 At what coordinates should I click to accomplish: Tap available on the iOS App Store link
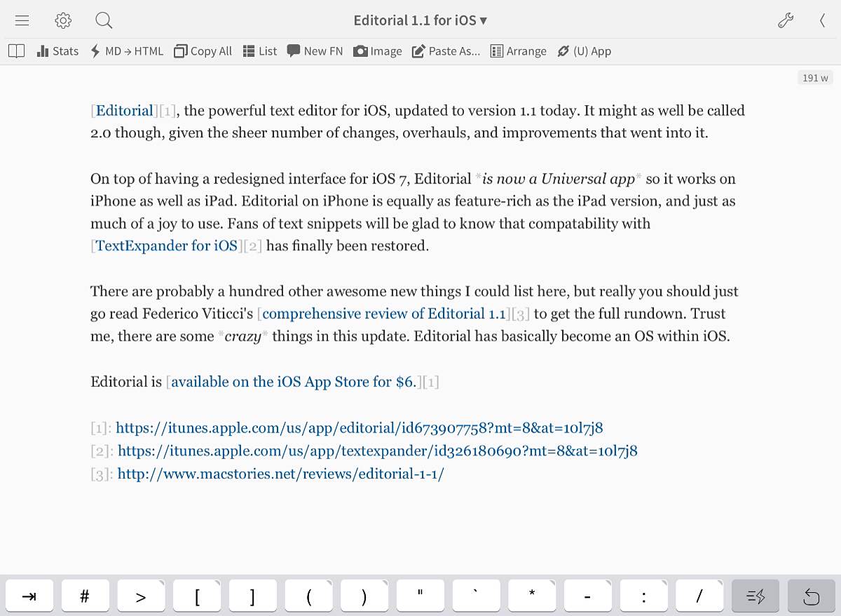click(x=294, y=382)
